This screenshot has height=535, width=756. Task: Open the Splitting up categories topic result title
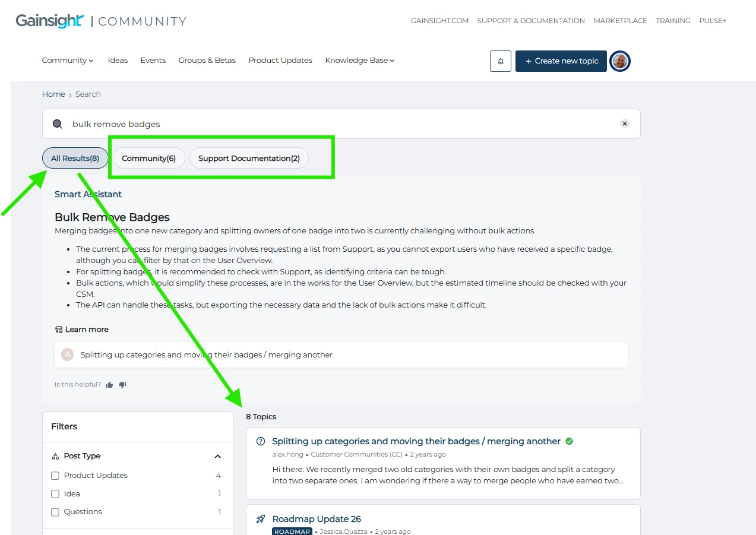point(416,441)
